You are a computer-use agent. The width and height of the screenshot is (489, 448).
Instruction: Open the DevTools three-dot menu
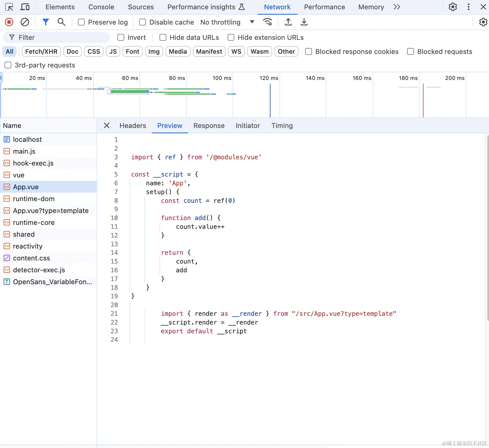coord(469,7)
